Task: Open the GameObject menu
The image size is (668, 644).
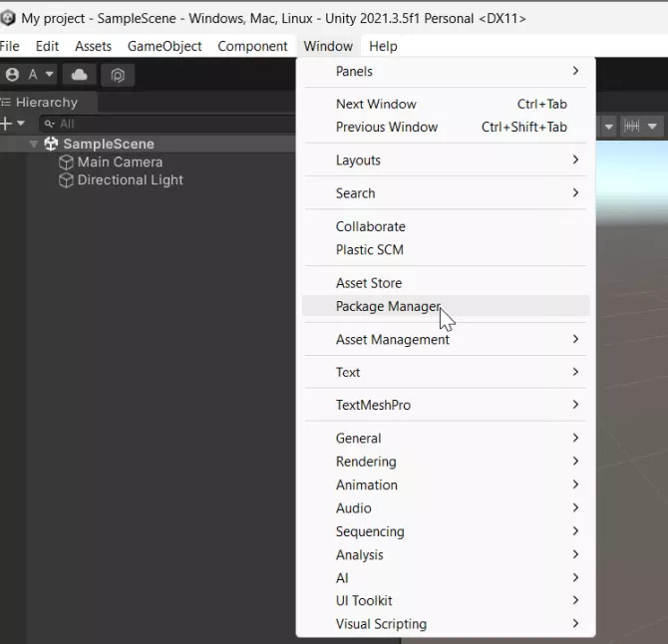Action: click(165, 46)
